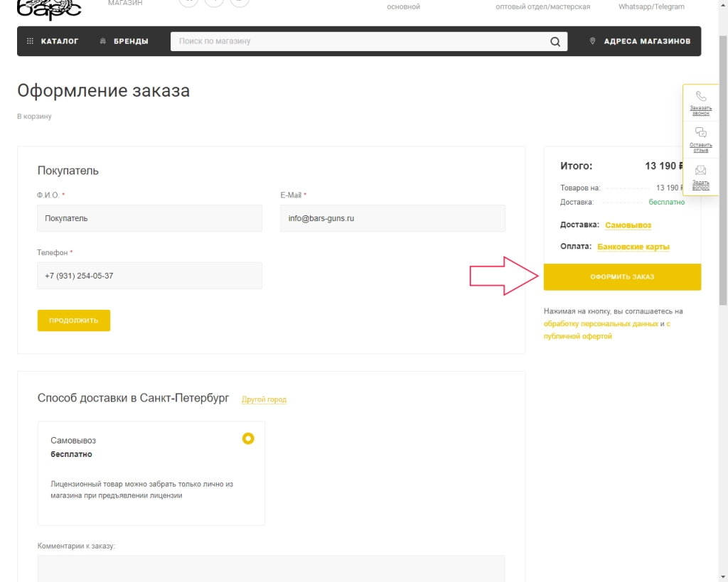Screen dimensions: 728x582
Task: Select the Самовывоз delivery radio button
Action: [248, 438]
